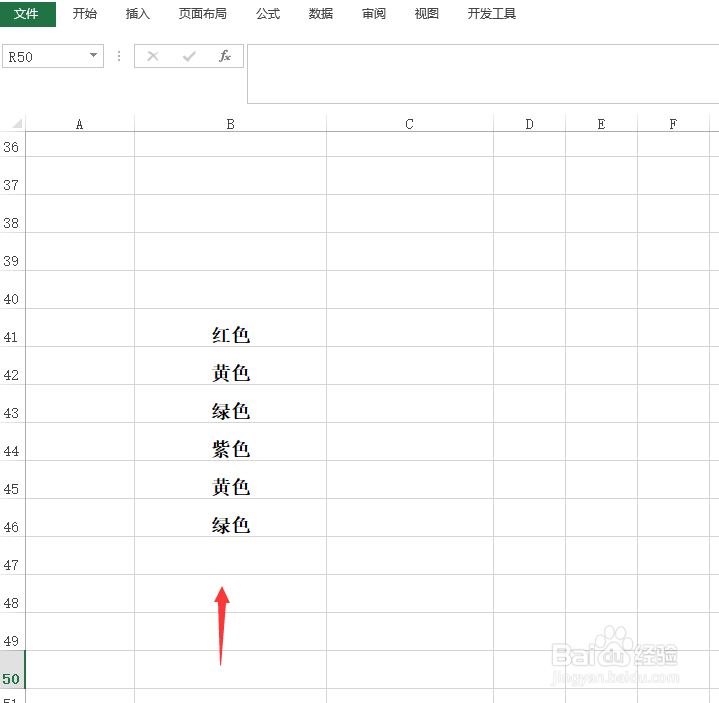The width and height of the screenshot is (719, 703).
Task: Select column F header
Action: click(673, 124)
